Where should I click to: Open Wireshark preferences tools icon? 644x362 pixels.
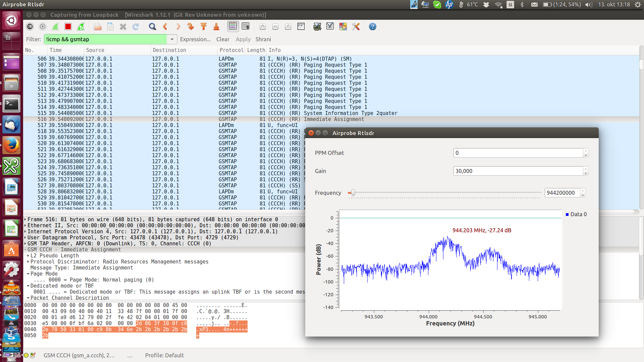pyautogui.click(x=356, y=26)
